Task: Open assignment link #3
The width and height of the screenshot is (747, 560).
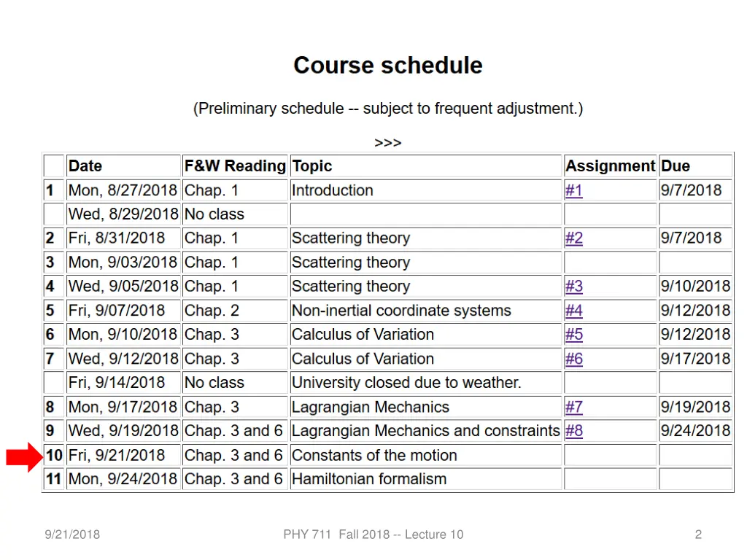Action: [x=573, y=286]
